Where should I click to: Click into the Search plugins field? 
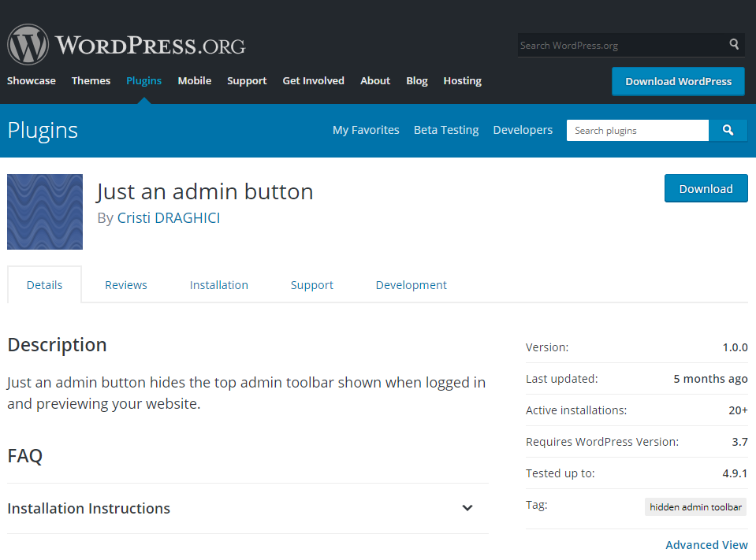coord(638,131)
